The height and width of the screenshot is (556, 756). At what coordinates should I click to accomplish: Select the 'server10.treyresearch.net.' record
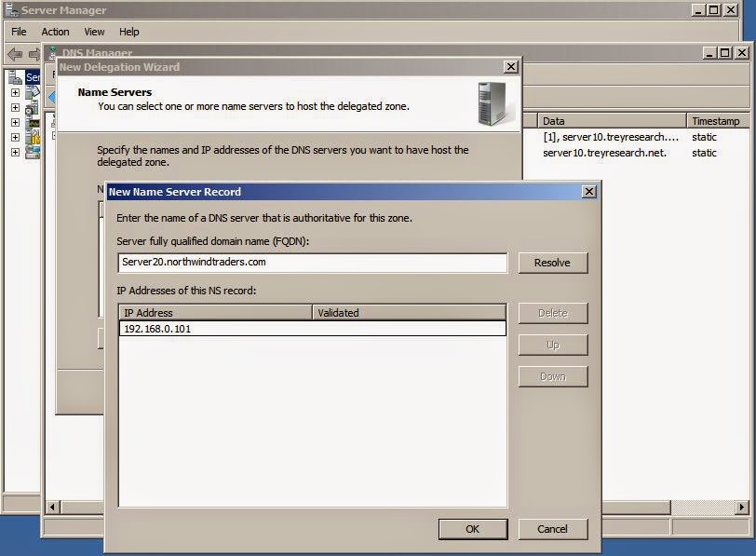(x=604, y=153)
